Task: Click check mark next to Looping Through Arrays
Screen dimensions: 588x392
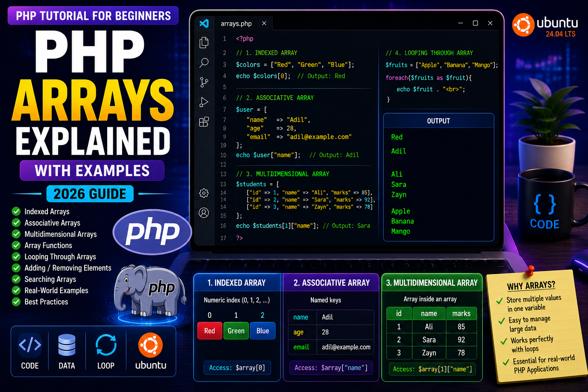Action: [16, 256]
